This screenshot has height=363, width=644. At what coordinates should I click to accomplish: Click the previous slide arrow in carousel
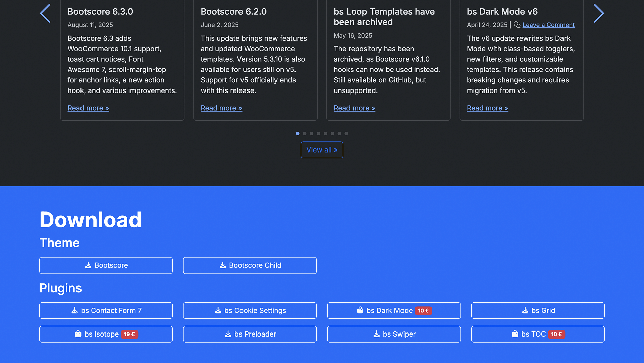[45, 13]
